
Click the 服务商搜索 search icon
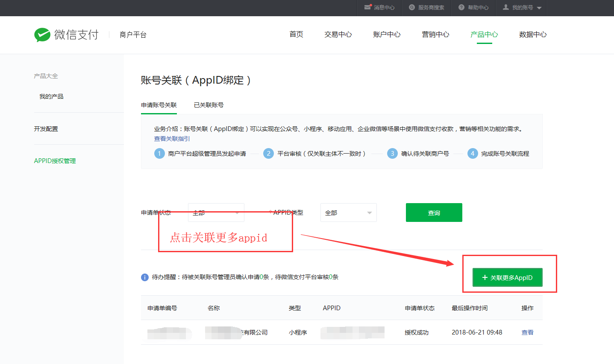(412, 7)
